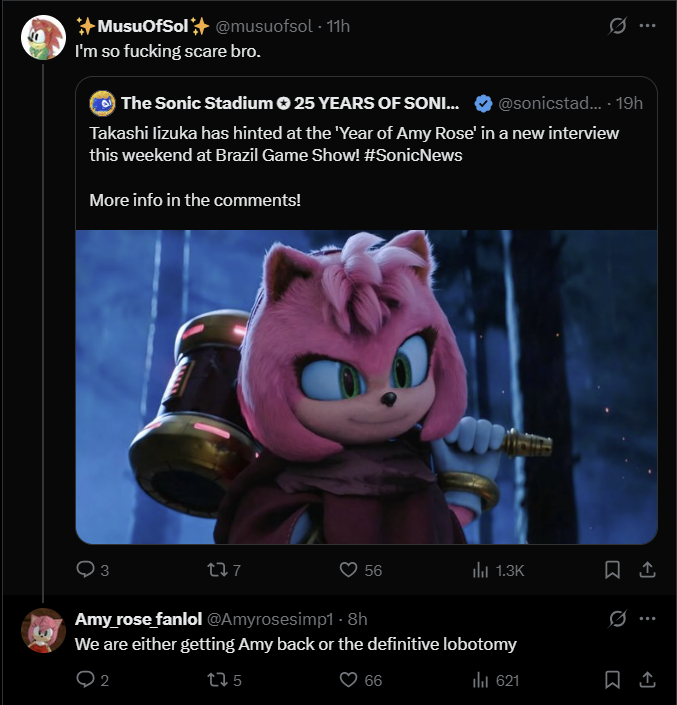This screenshot has height=705, width=677.
Task: Like Amy_rose_fanlol's comment
Action: coord(349,680)
